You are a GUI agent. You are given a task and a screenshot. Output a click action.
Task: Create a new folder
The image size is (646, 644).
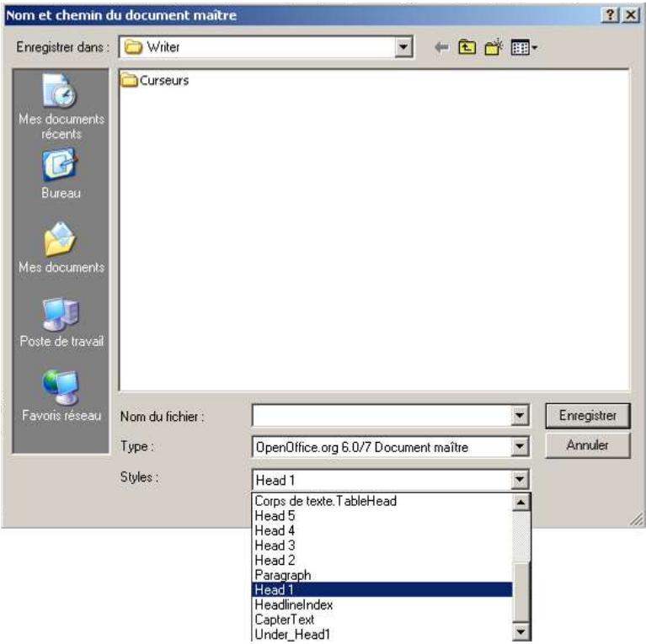(x=494, y=47)
